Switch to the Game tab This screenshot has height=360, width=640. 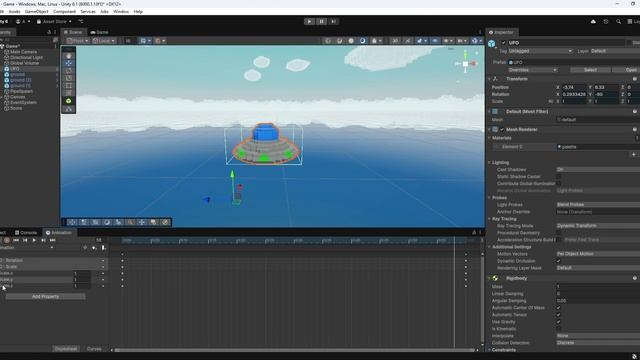(x=99, y=32)
